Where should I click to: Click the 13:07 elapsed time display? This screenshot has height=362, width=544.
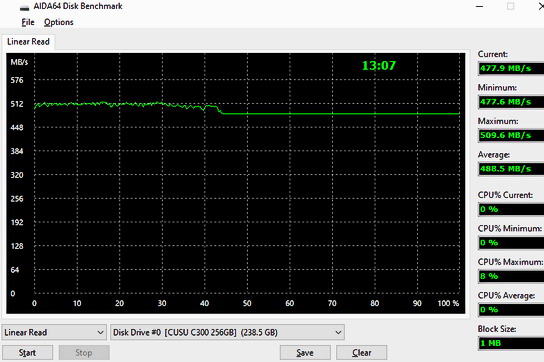(379, 66)
